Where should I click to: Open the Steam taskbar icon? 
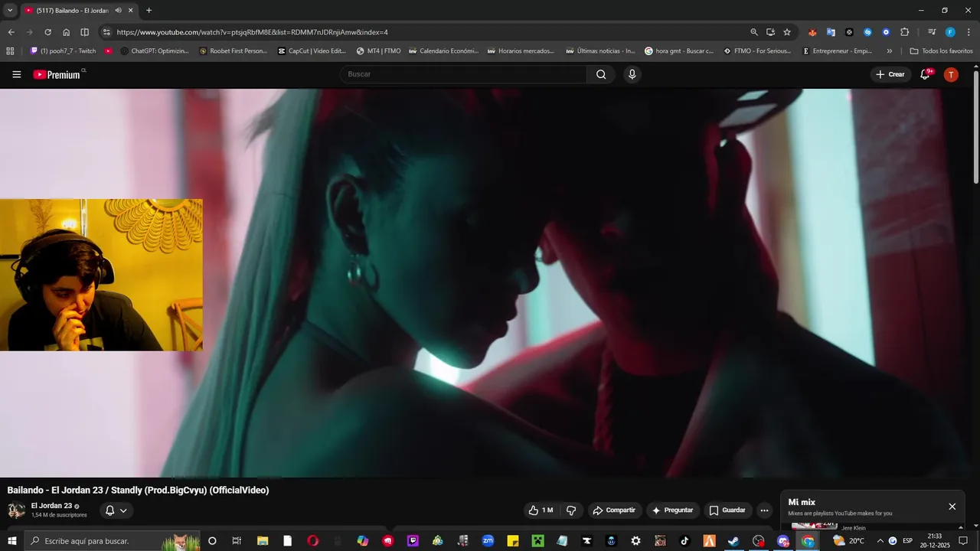[x=733, y=541]
